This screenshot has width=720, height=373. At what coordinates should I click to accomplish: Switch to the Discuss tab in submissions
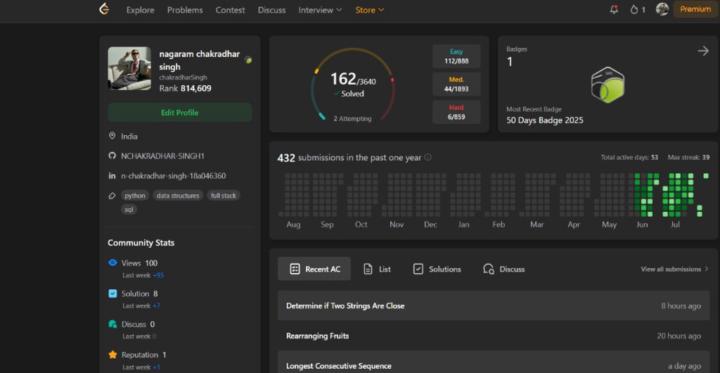504,269
